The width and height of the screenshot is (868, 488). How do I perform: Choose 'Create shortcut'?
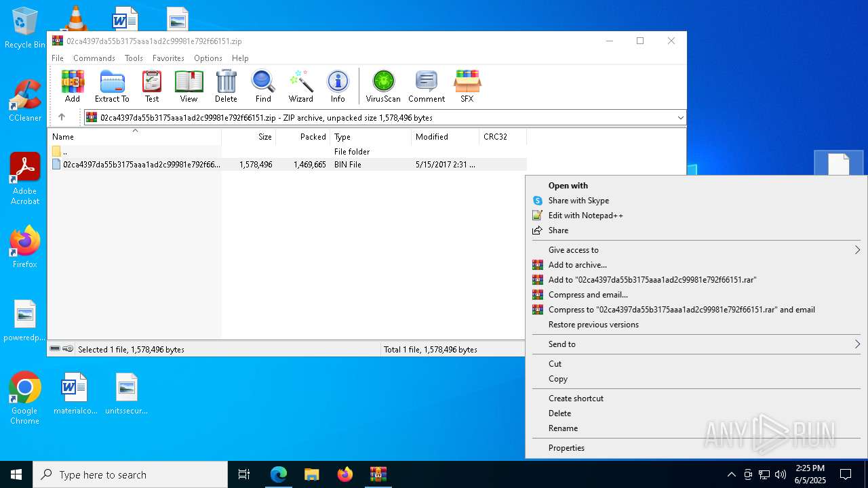(696, 399)
